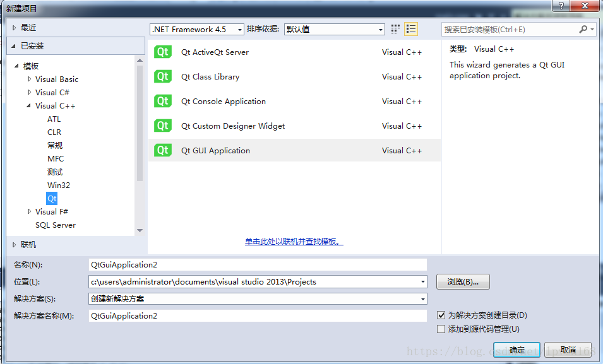603x364 pixels.
Task: Click the Qt Custom Designer Widget text
Action: (233, 126)
